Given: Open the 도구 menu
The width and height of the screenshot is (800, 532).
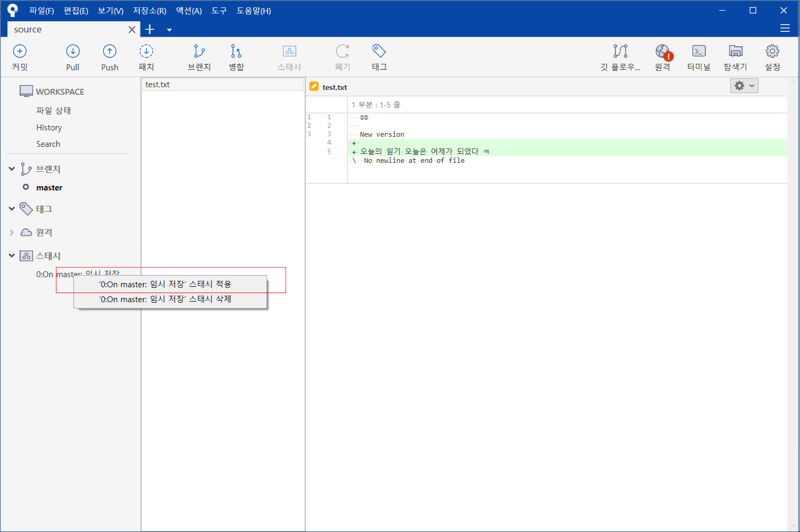Looking at the screenshot, I should point(219,11).
